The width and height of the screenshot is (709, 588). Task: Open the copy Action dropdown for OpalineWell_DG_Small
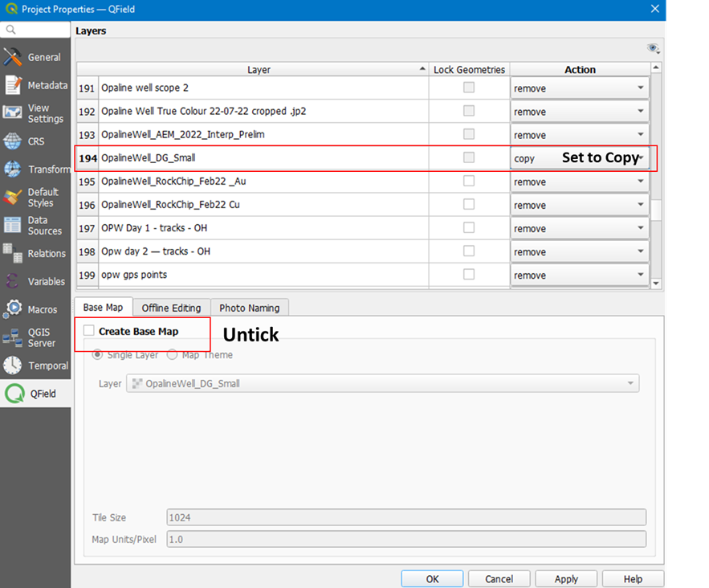(580, 158)
